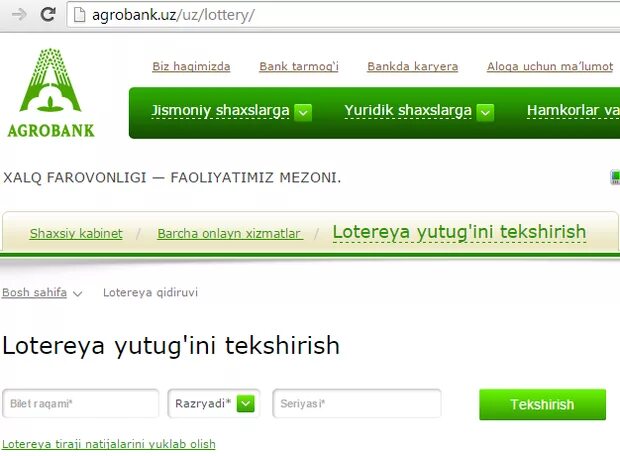Image resolution: width=620 pixels, height=456 pixels.
Task: Click the browser reload icon
Action: click(x=48, y=15)
